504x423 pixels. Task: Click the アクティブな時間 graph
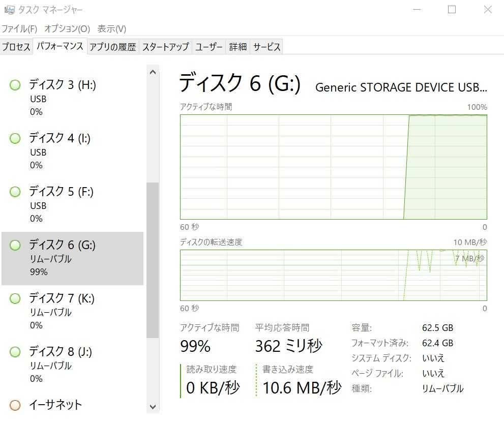tap(333, 167)
